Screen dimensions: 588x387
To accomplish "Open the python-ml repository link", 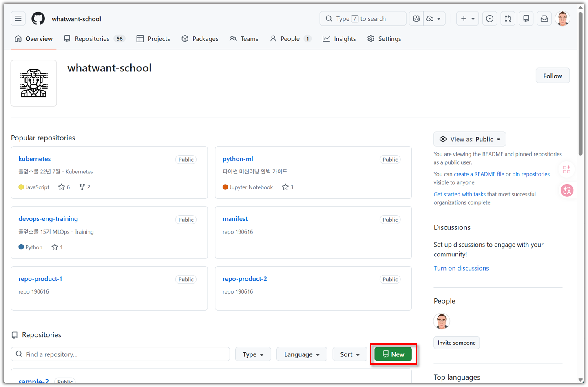I will pos(238,159).
